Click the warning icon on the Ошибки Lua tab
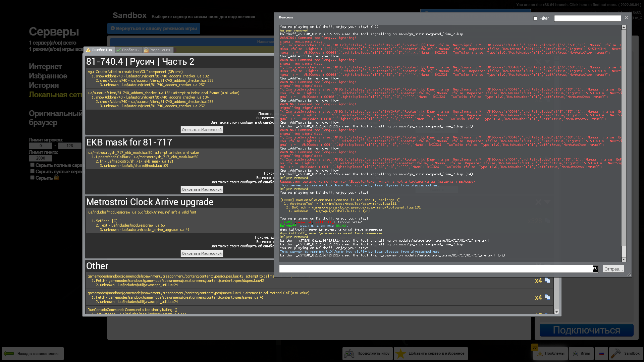Viewport: 644px width, 362px height. 88,50
